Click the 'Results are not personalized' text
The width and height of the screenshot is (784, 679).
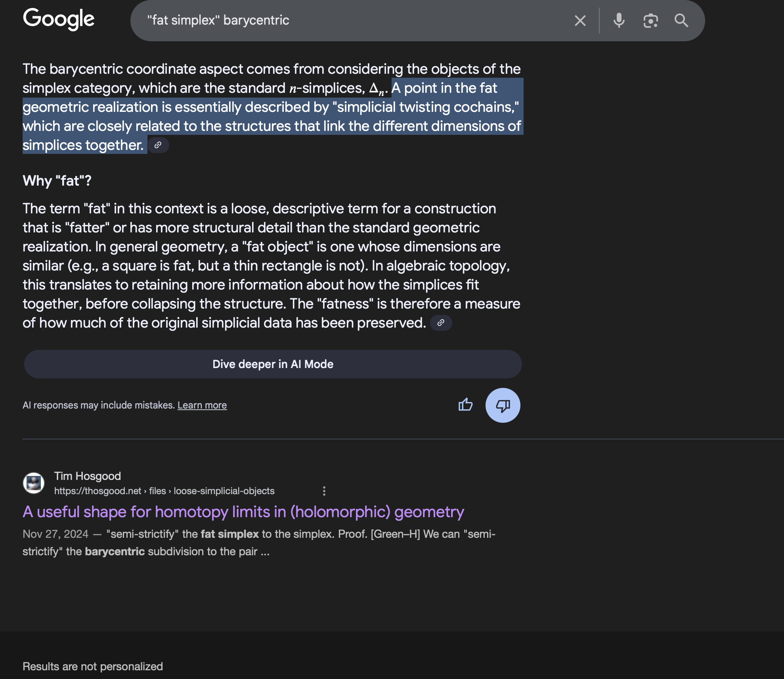coord(93,666)
